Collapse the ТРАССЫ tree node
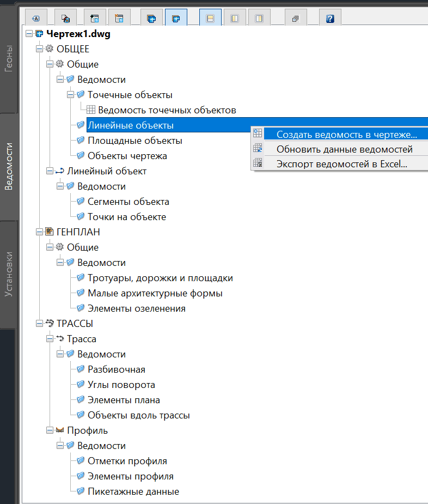This screenshot has height=504, width=428. click(39, 324)
